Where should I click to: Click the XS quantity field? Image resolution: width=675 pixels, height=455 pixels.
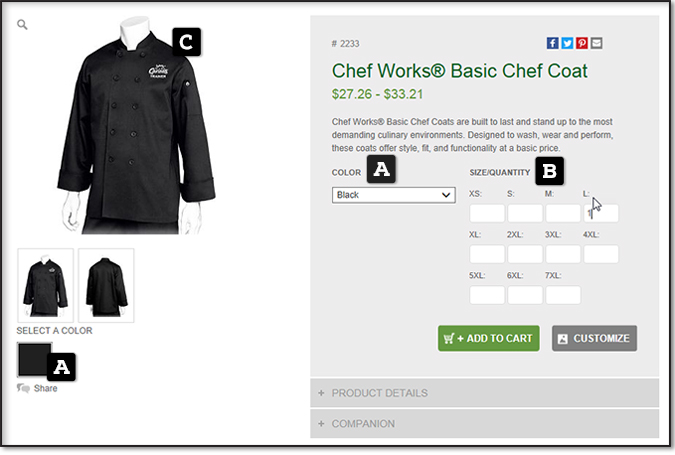point(487,214)
